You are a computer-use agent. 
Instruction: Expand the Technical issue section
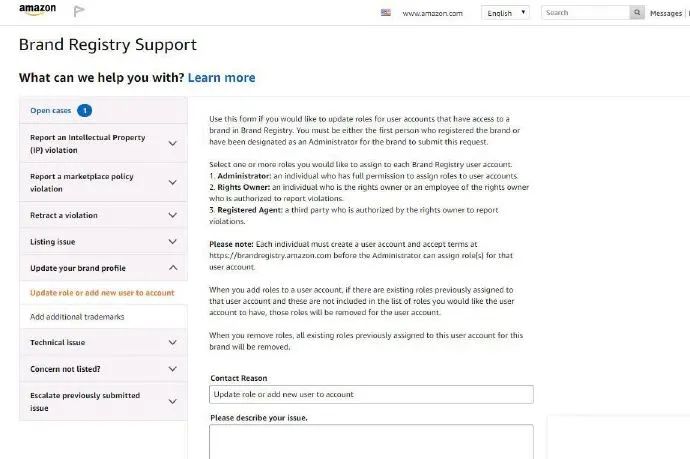pyautogui.click(x=173, y=342)
